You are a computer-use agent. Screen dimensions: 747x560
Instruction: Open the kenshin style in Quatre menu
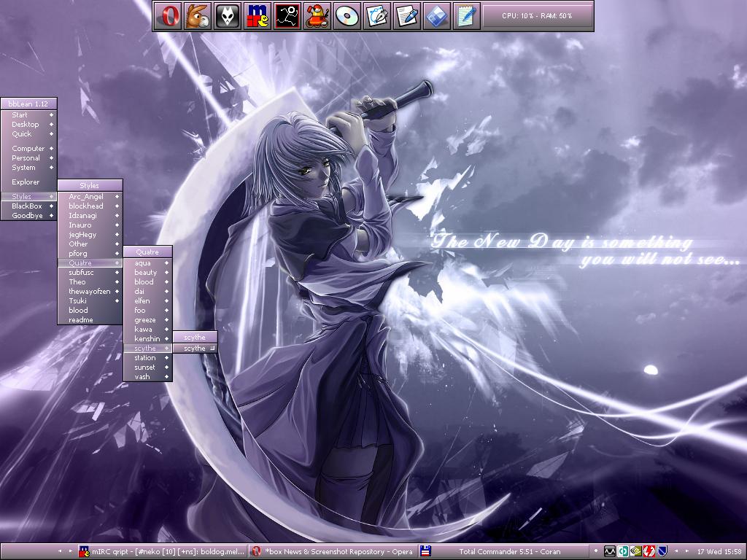(147, 339)
